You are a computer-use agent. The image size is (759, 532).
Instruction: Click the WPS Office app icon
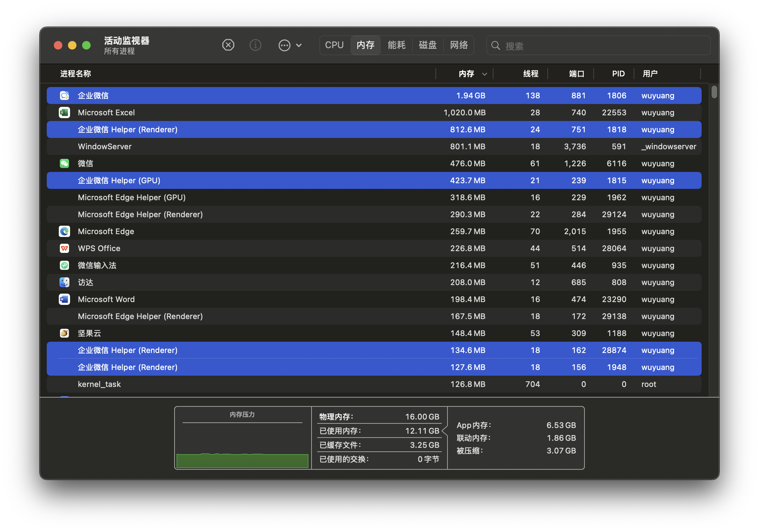[64, 248]
